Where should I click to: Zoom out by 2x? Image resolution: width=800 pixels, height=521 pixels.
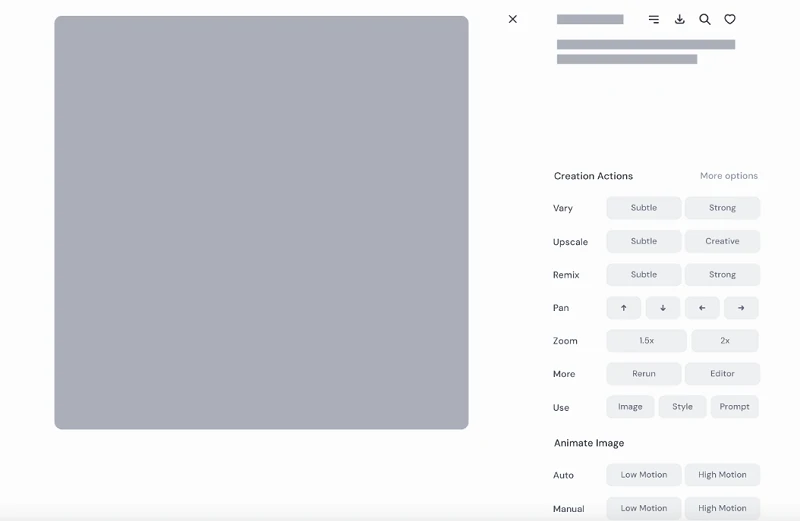coord(725,340)
